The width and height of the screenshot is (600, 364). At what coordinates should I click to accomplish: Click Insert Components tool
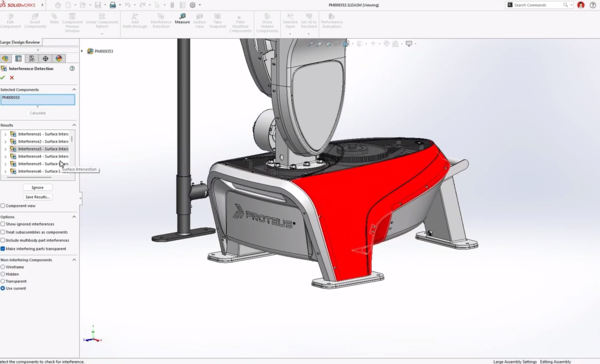coord(35,21)
